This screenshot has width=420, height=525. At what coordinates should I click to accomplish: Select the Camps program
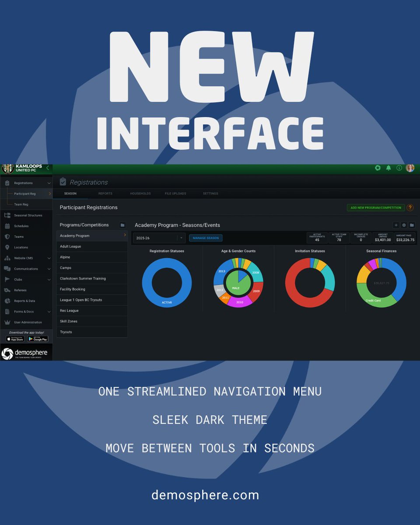(92, 268)
